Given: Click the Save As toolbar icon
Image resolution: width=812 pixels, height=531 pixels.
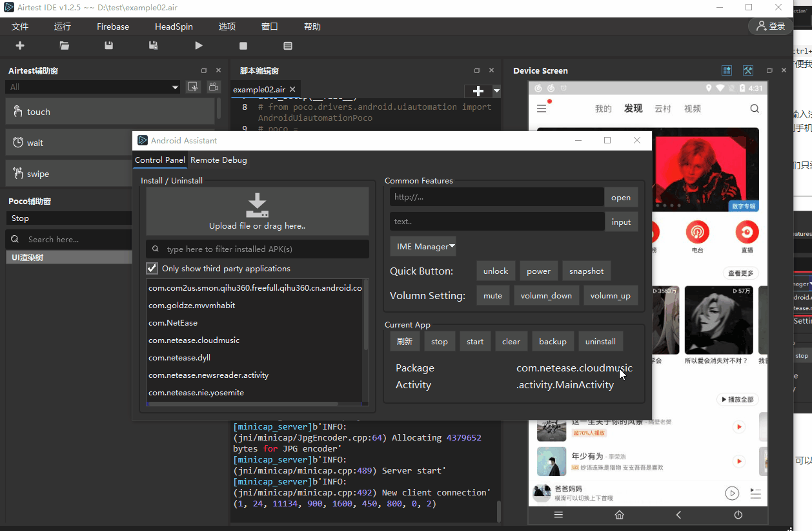Looking at the screenshot, I should pos(154,46).
